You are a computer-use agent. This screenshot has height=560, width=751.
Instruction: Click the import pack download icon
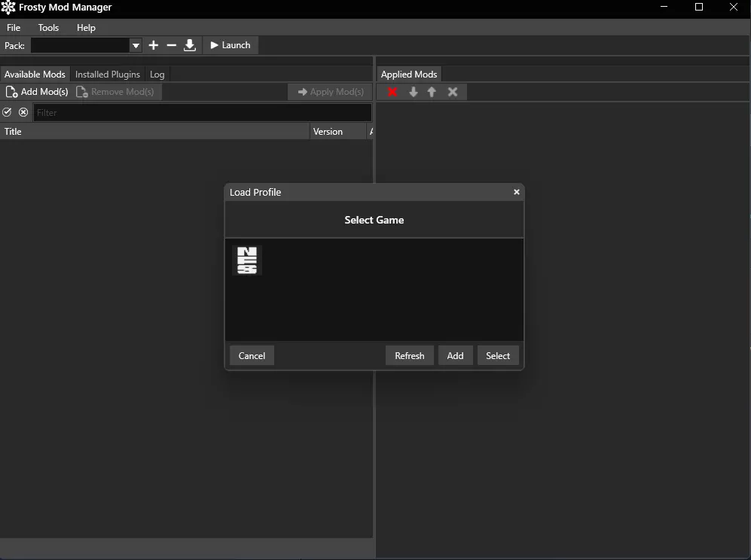(x=190, y=45)
